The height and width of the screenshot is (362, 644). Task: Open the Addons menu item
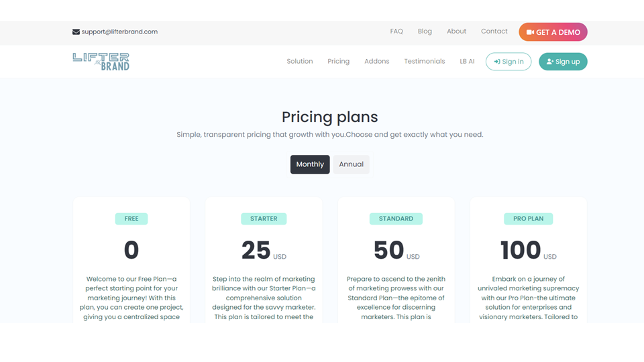376,61
